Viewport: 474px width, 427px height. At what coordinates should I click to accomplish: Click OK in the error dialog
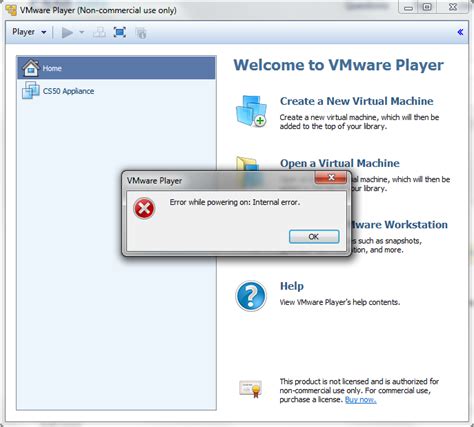point(314,236)
